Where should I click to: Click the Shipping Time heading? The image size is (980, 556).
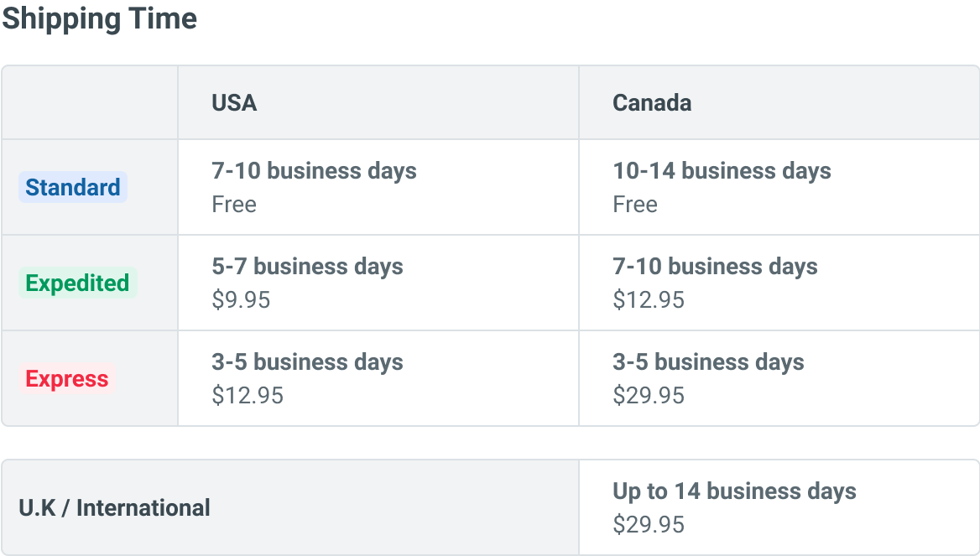99,18
